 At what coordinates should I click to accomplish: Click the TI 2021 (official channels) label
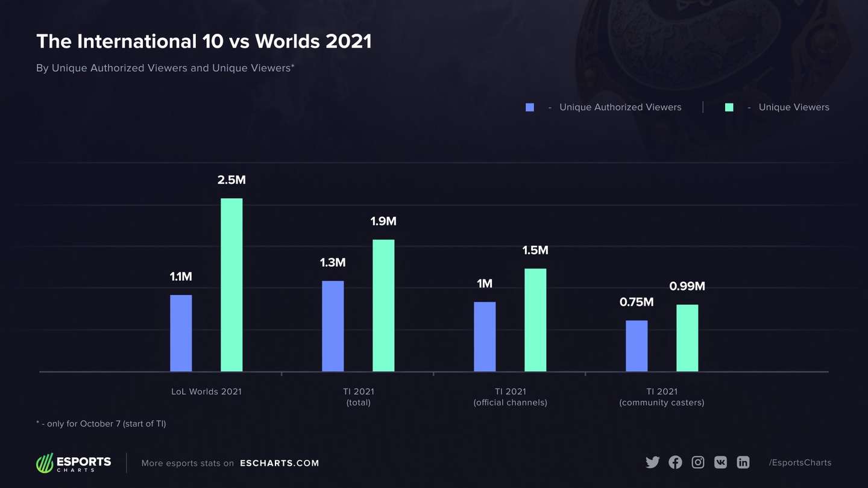point(510,396)
